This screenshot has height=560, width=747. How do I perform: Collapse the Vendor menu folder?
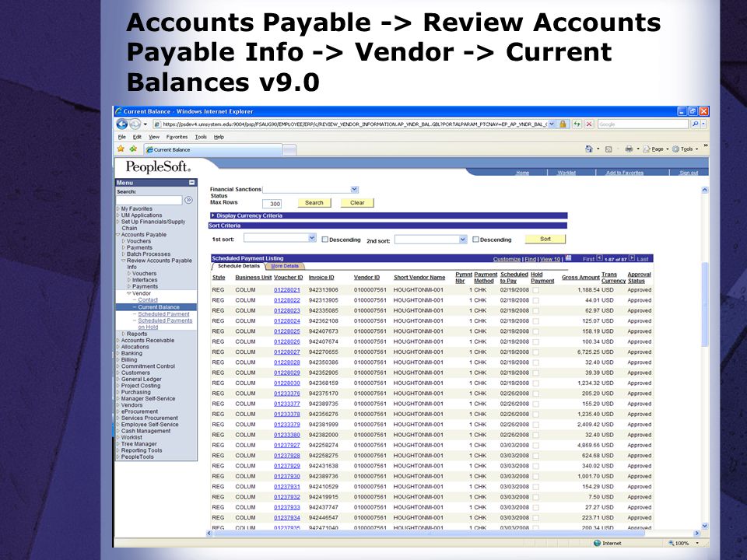tap(129, 293)
